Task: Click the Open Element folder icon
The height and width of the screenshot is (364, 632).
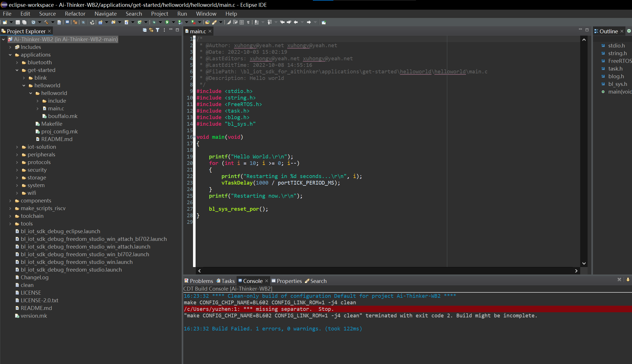Action: coord(208,22)
